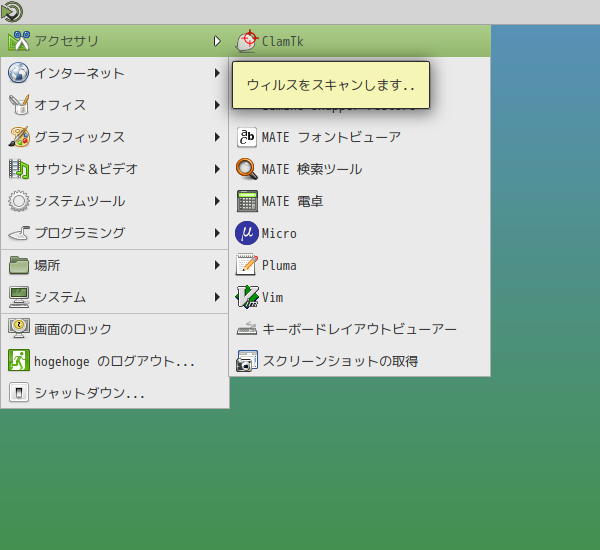Click the オフィス pen cup icon
This screenshot has width=600, height=550.
click(19, 105)
